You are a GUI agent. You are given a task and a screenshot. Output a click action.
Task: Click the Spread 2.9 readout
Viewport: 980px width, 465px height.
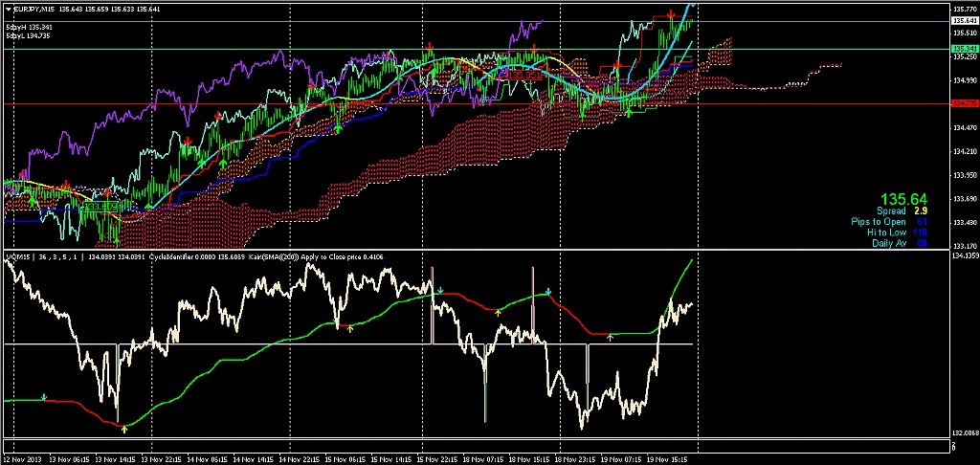tap(902, 211)
